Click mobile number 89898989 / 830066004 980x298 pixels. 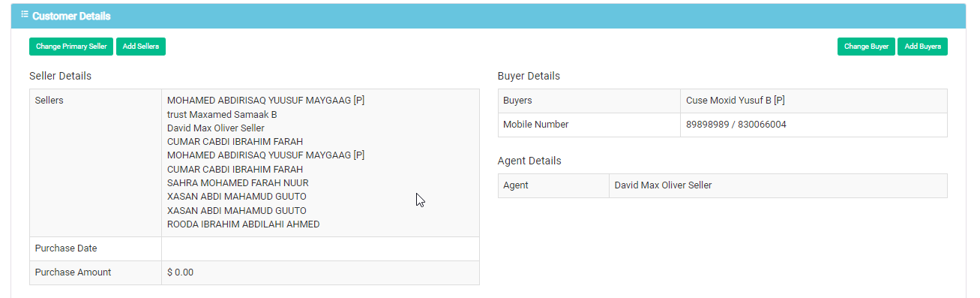click(736, 125)
